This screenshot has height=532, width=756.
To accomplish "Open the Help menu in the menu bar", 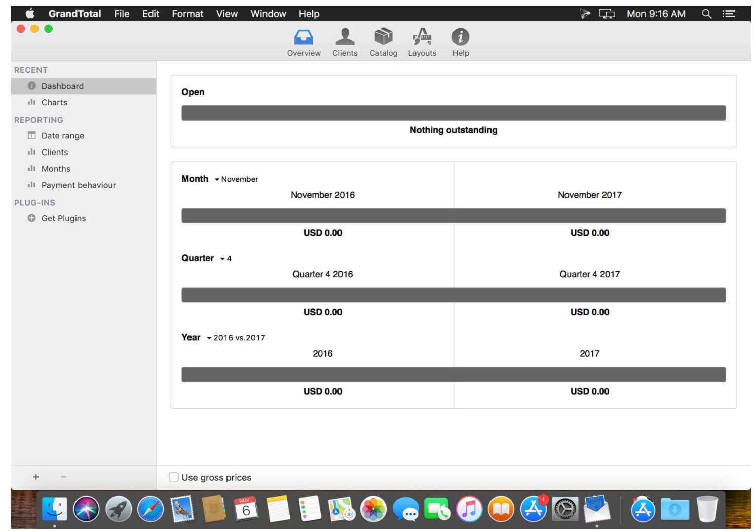I will [309, 14].
